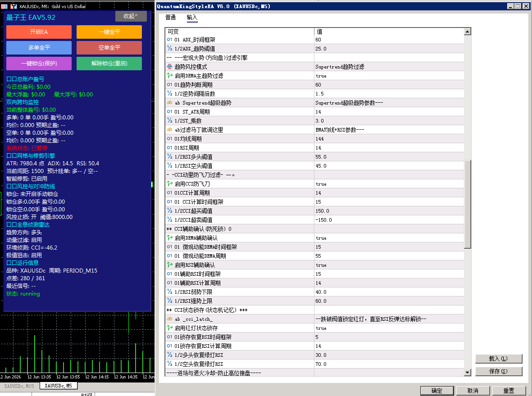The width and height of the screenshot is (532, 396).
Task: Click the ab icon of Supertrend超级趋势 row
Action: (170, 102)
